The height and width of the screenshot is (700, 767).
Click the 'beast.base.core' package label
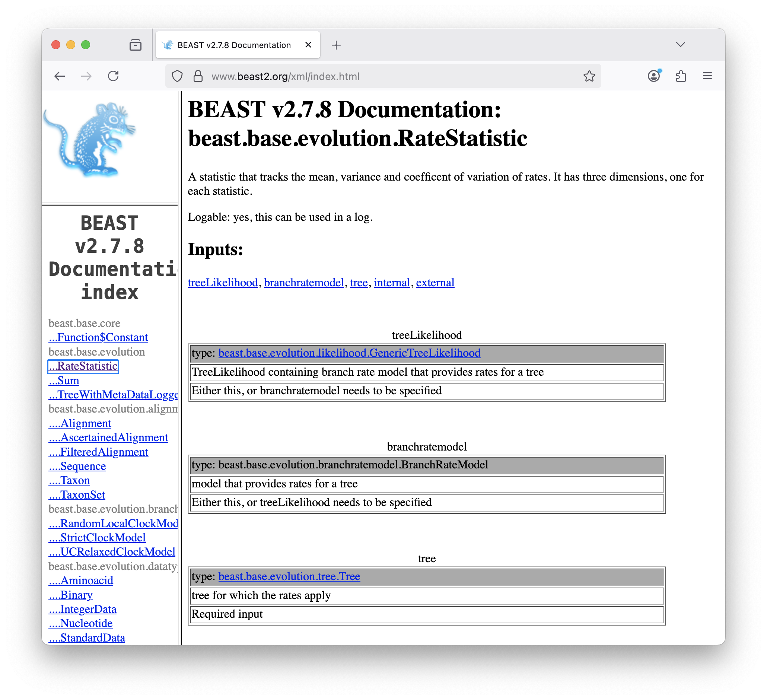point(84,323)
